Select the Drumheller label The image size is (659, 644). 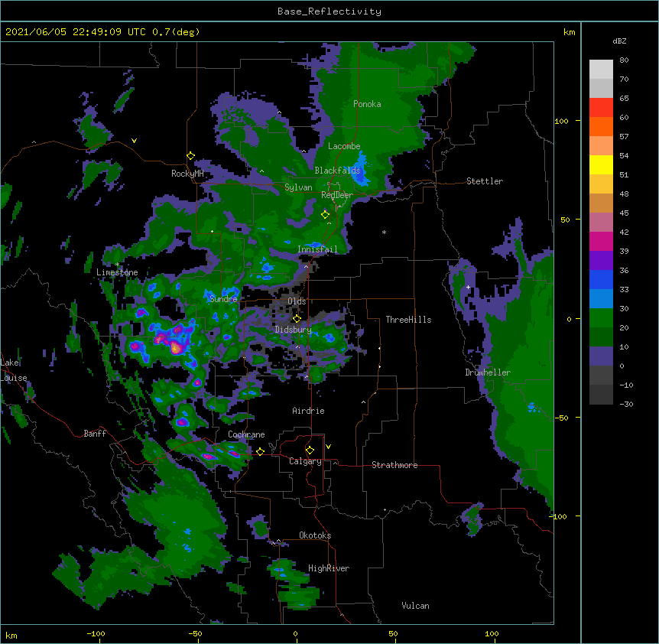coord(488,372)
